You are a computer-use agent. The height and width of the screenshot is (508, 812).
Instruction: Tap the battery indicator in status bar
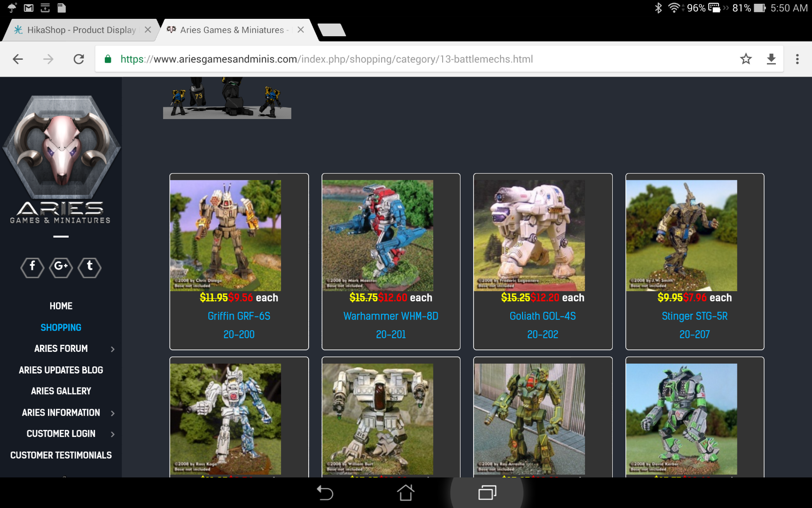760,8
